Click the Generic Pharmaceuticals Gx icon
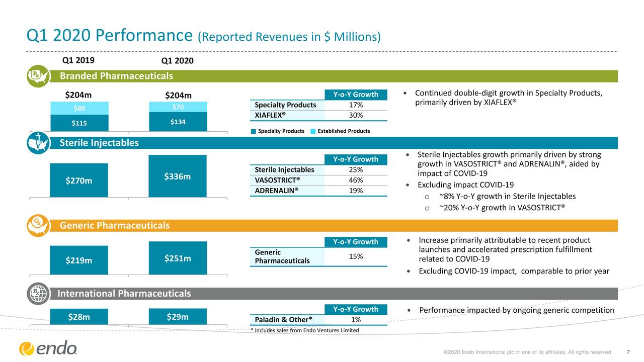Screen dimensions: 644x362 38,225
